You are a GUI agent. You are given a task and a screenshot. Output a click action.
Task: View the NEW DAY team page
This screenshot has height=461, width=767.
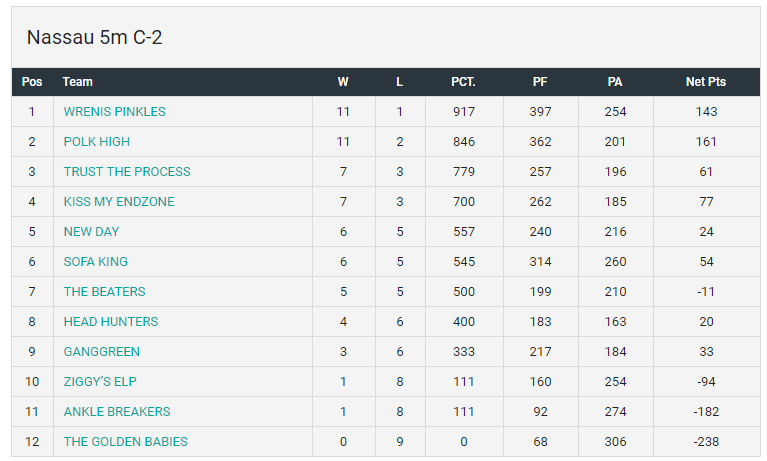point(91,232)
